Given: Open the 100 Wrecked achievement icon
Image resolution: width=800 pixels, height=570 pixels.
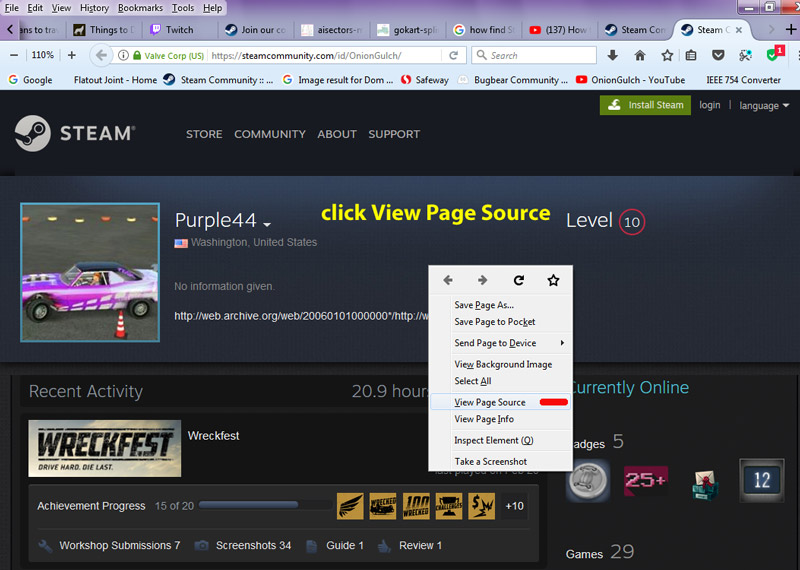Looking at the screenshot, I should tap(416, 506).
